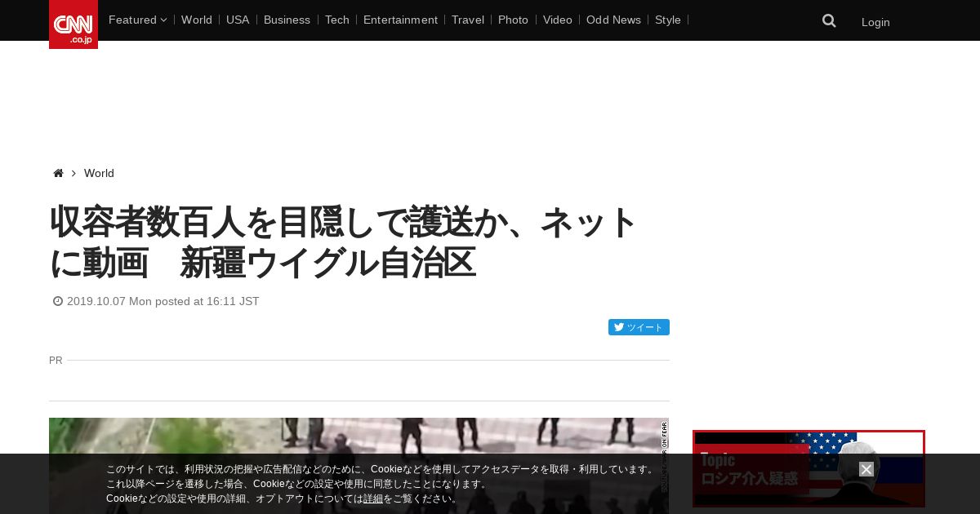Viewport: 980px width, 514px height.
Task: Open the CNN.co.jp logo homepage
Action: pyautogui.click(x=73, y=24)
